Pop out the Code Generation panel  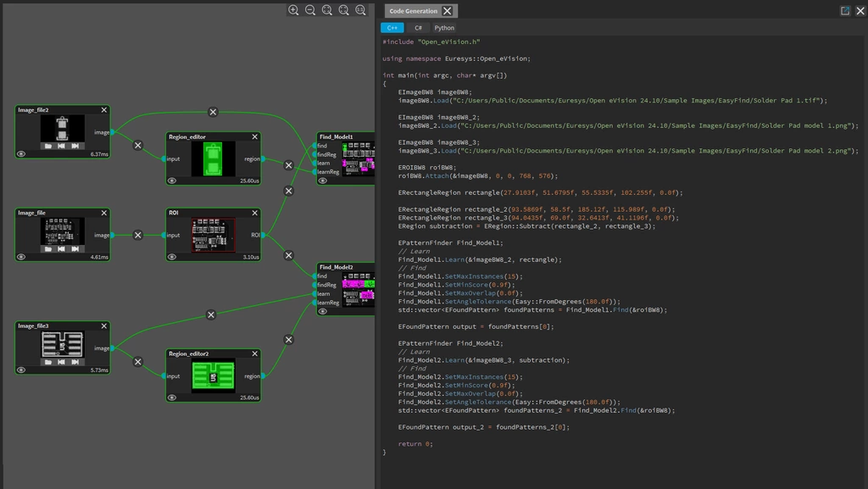click(844, 10)
